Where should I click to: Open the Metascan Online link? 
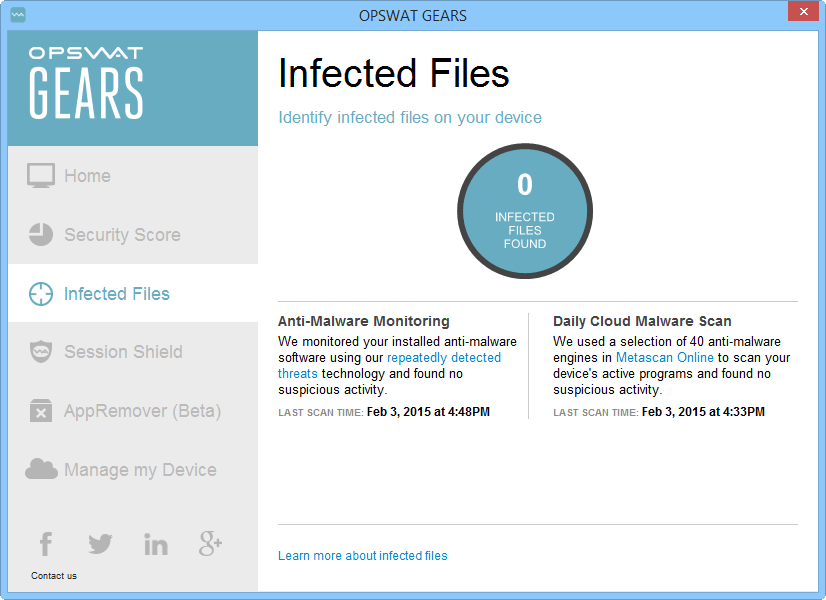click(665, 358)
